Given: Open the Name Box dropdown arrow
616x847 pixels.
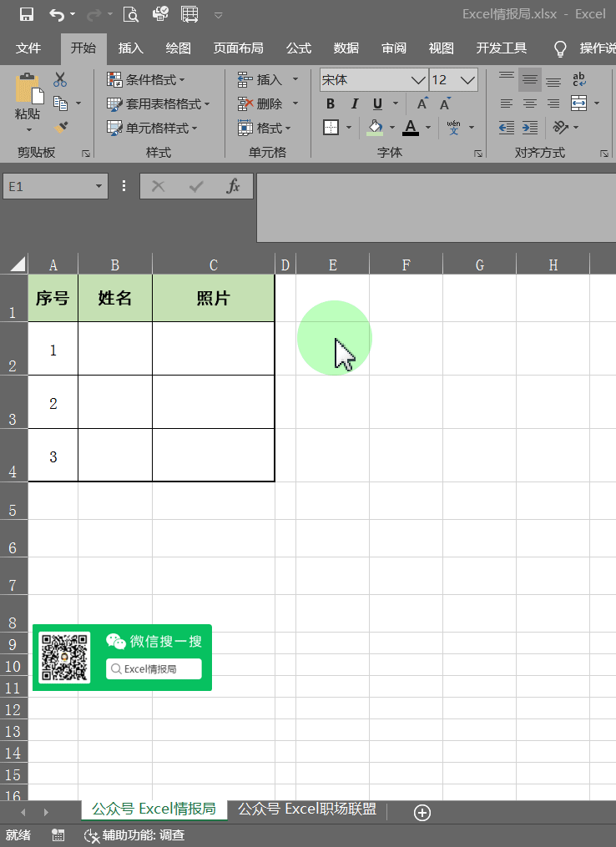Looking at the screenshot, I should pyautogui.click(x=98, y=186).
